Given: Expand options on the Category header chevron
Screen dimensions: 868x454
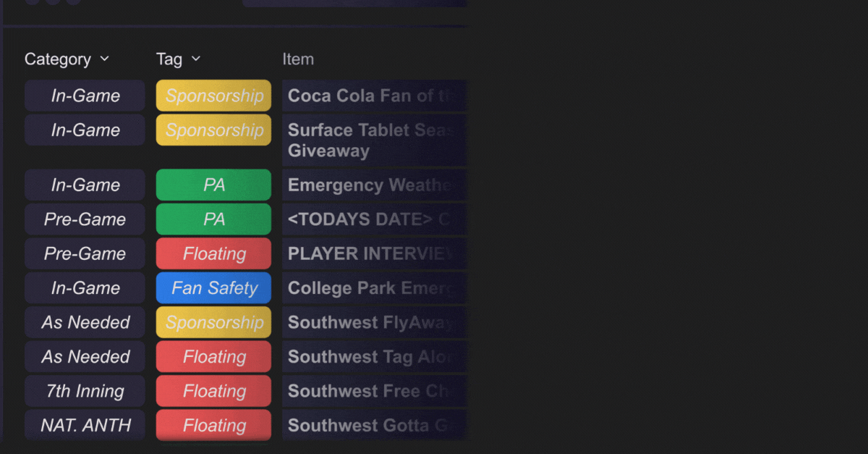Looking at the screenshot, I should pos(104,59).
